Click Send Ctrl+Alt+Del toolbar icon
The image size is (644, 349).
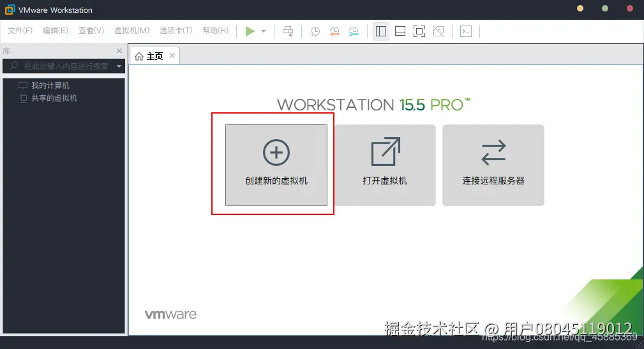point(288,31)
